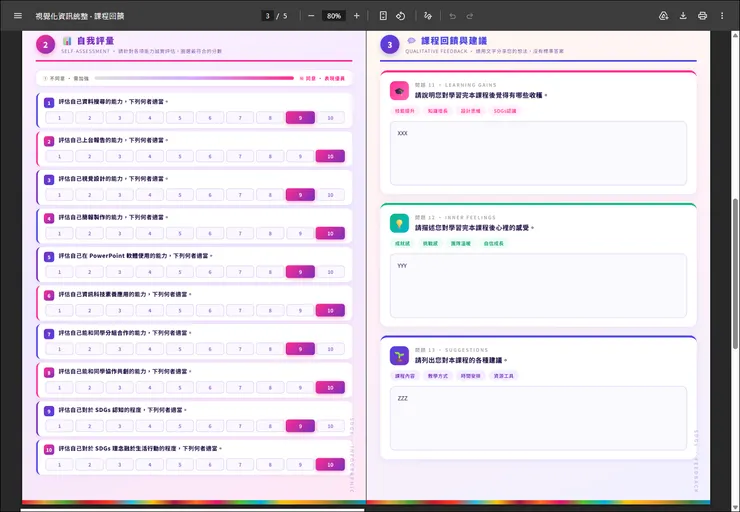Click the graduation cap icon for question 11
This screenshot has width=740, height=512.
pos(399,91)
